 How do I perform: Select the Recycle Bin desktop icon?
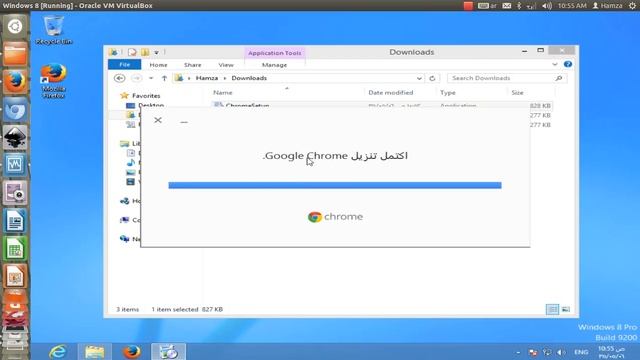53,30
